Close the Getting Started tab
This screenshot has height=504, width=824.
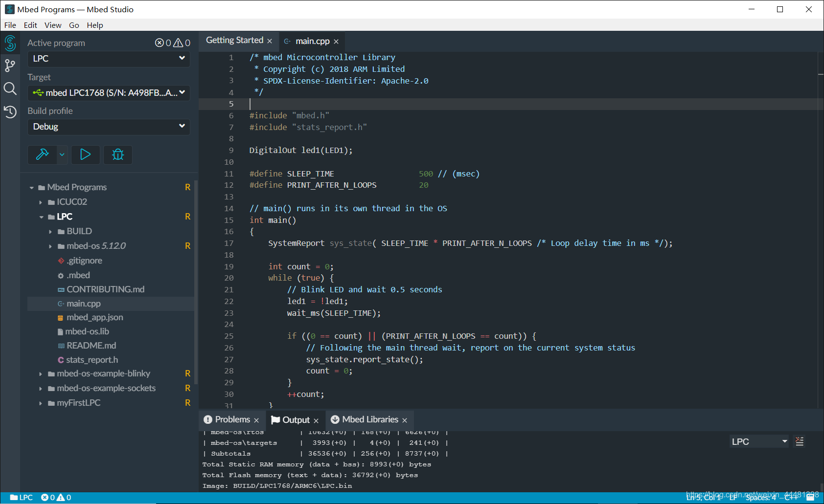point(270,41)
